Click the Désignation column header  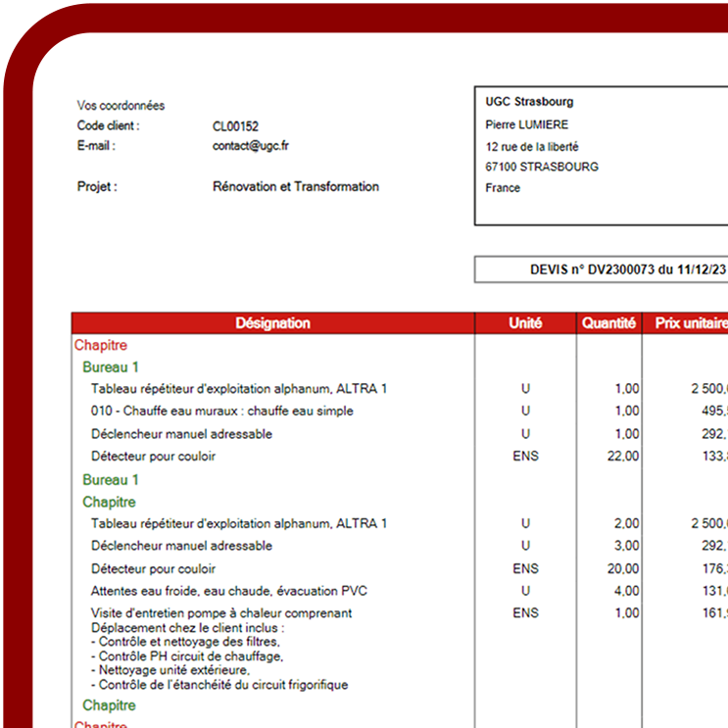click(272, 323)
